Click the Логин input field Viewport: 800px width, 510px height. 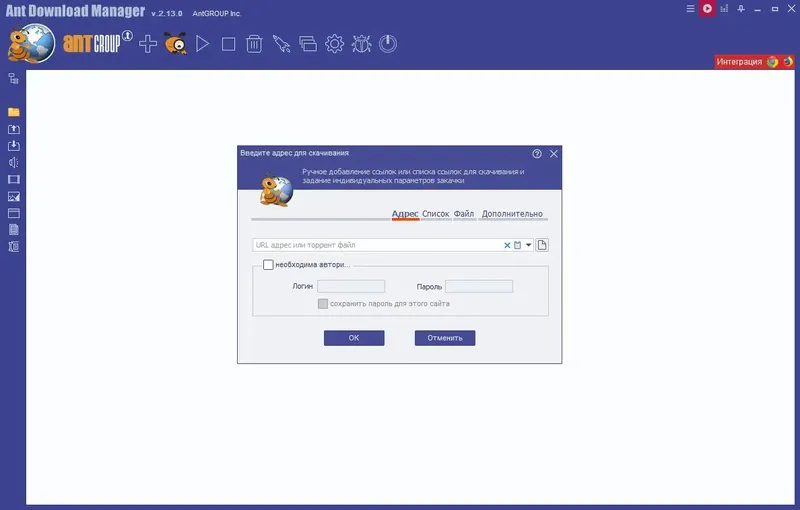click(x=351, y=287)
